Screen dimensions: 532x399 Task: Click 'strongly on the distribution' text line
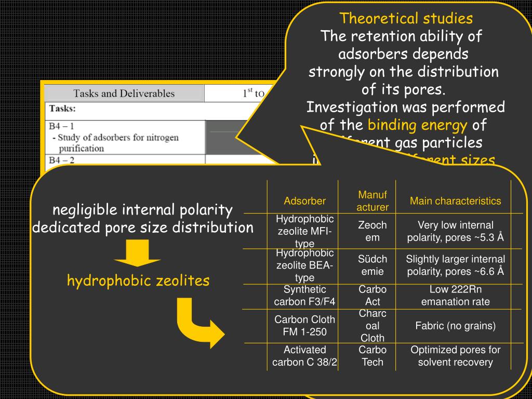[x=403, y=72]
